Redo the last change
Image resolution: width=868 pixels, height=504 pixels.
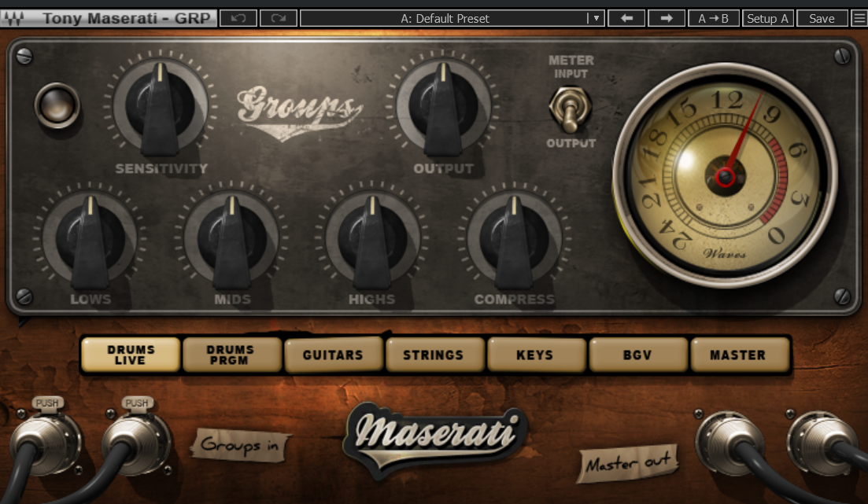coord(279,18)
